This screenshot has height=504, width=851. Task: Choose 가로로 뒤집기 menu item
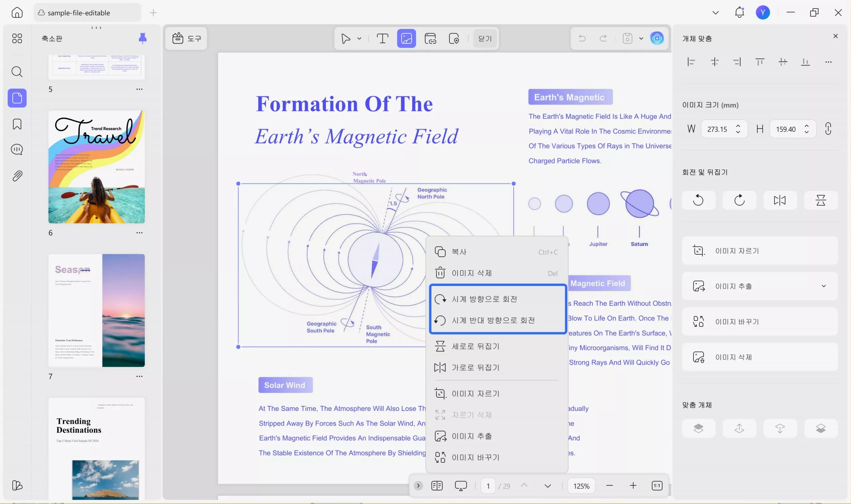coord(497,367)
